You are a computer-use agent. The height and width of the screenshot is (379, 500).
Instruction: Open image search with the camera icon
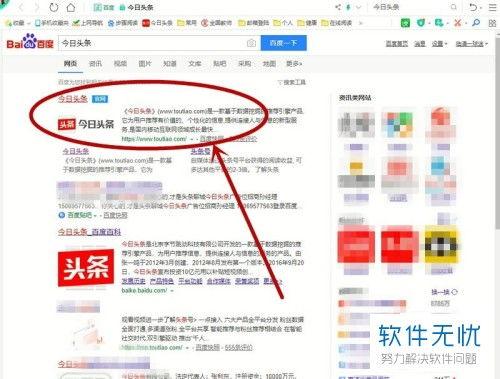click(251, 43)
